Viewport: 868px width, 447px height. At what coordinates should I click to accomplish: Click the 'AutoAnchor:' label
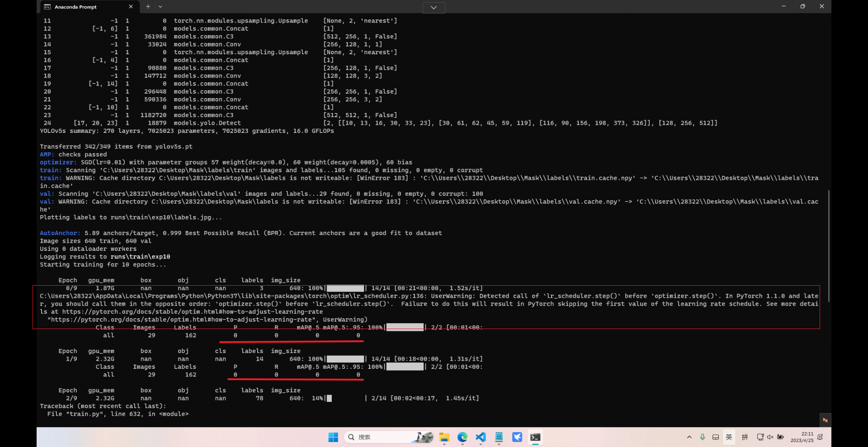(x=60, y=233)
